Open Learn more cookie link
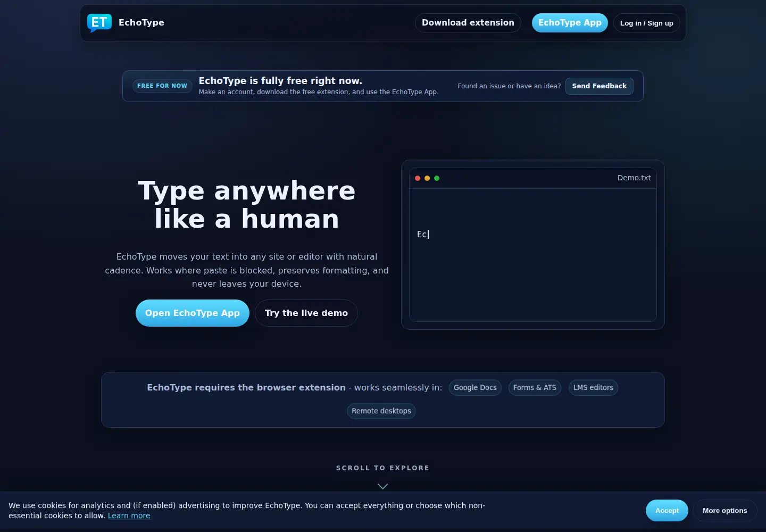This screenshot has width=766, height=532. point(129,516)
